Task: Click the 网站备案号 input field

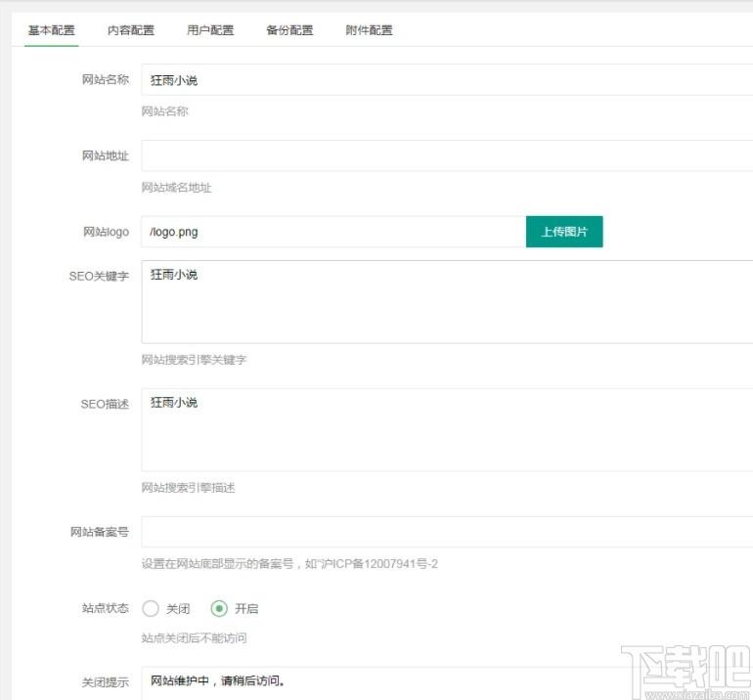Action: [x=447, y=532]
